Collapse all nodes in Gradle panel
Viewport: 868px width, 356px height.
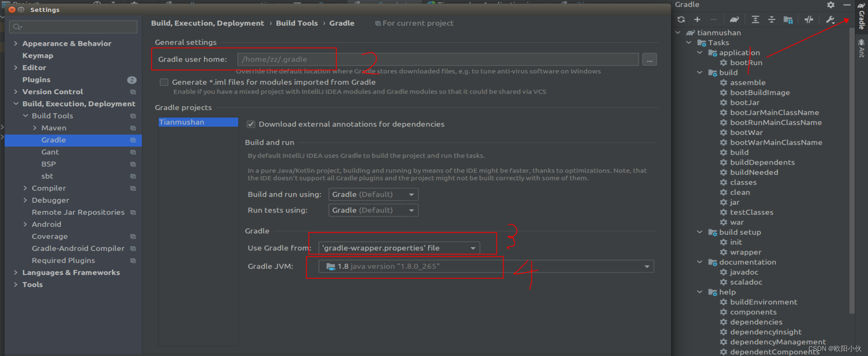pyautogui.click(x=772, y=19)
